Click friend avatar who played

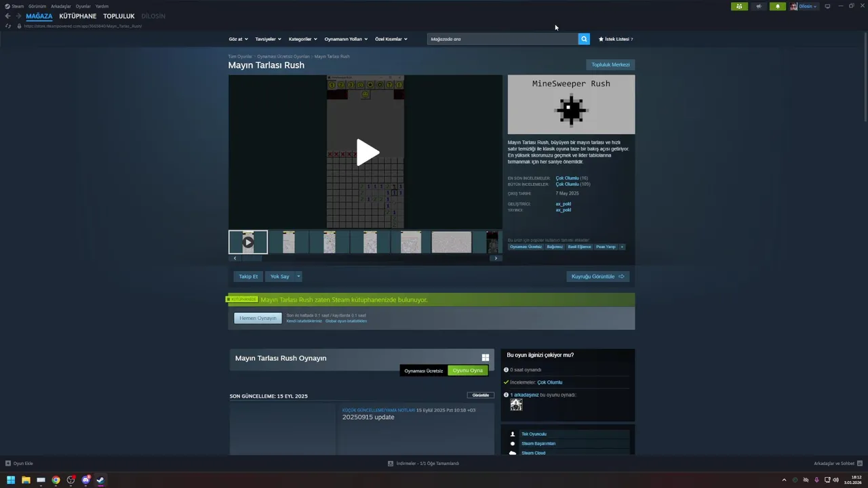tap(516, 405)
